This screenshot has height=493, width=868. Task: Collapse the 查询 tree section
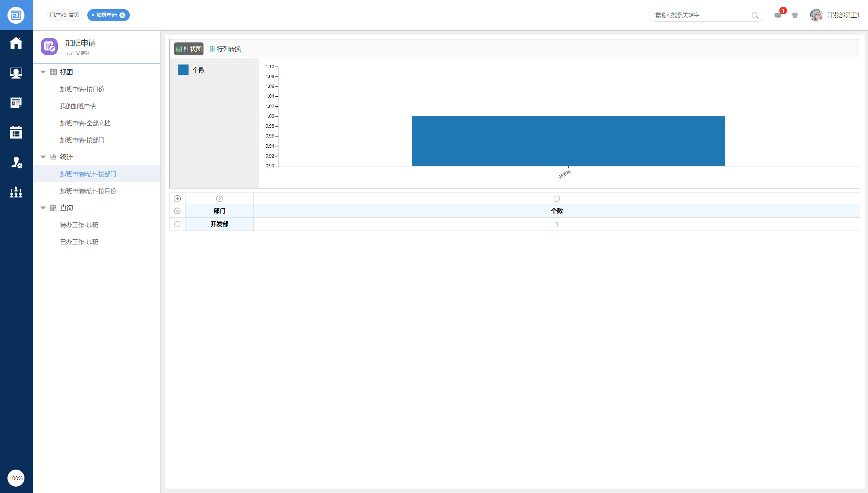pyautogui.click(x=43, y=208)
